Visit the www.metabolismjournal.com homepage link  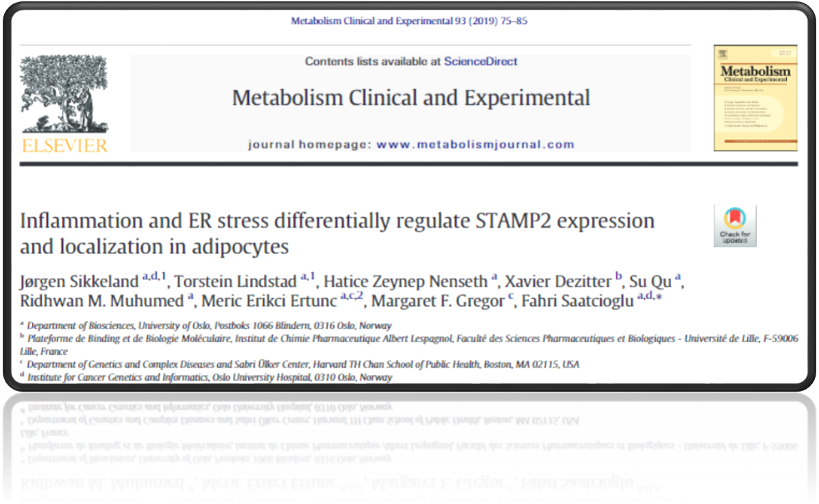(x=475, y=144)
